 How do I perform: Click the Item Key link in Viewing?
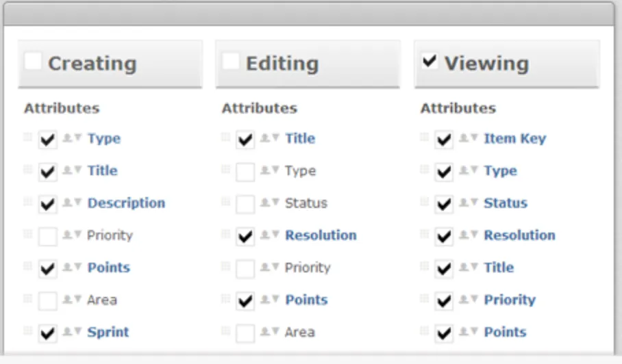click(514, 138)
